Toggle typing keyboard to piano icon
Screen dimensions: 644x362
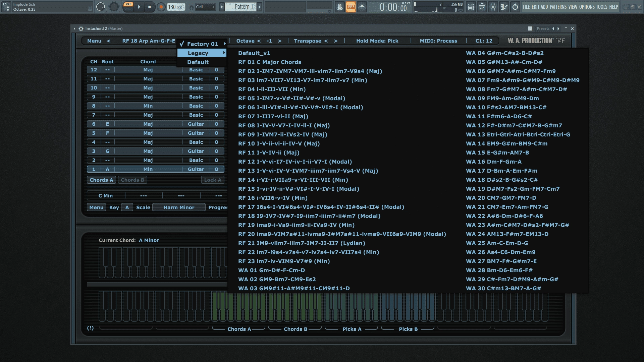point(351,7)
